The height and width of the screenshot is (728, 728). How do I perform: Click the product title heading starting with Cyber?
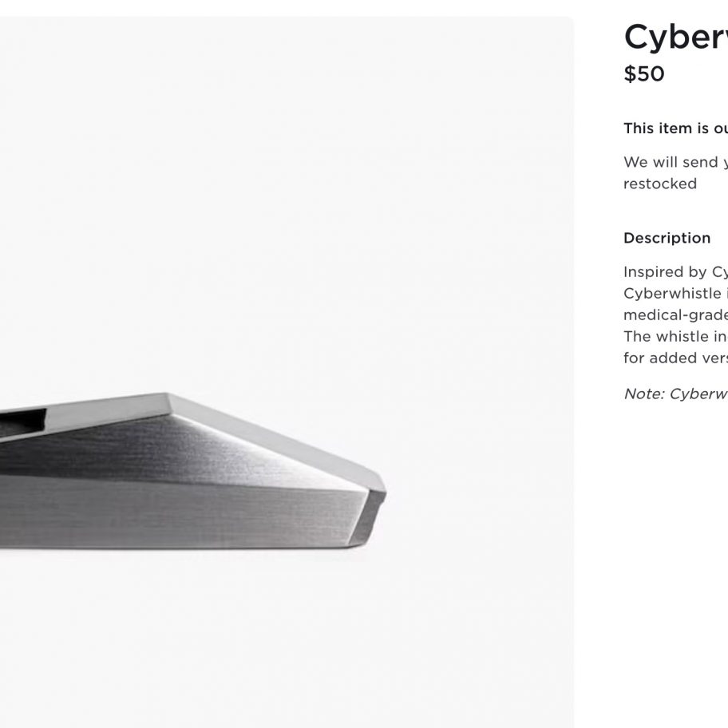(675, 38)
